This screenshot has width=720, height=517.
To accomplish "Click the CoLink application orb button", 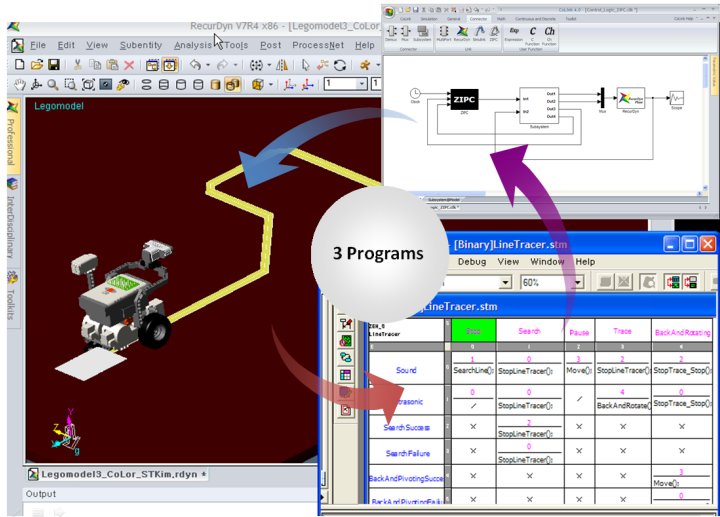I will coord(389,11).
